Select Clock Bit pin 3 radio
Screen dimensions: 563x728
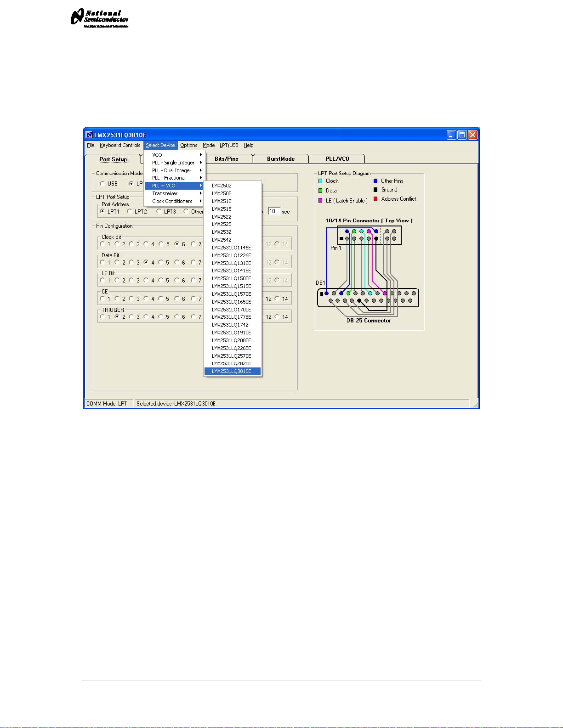(131, 244)
